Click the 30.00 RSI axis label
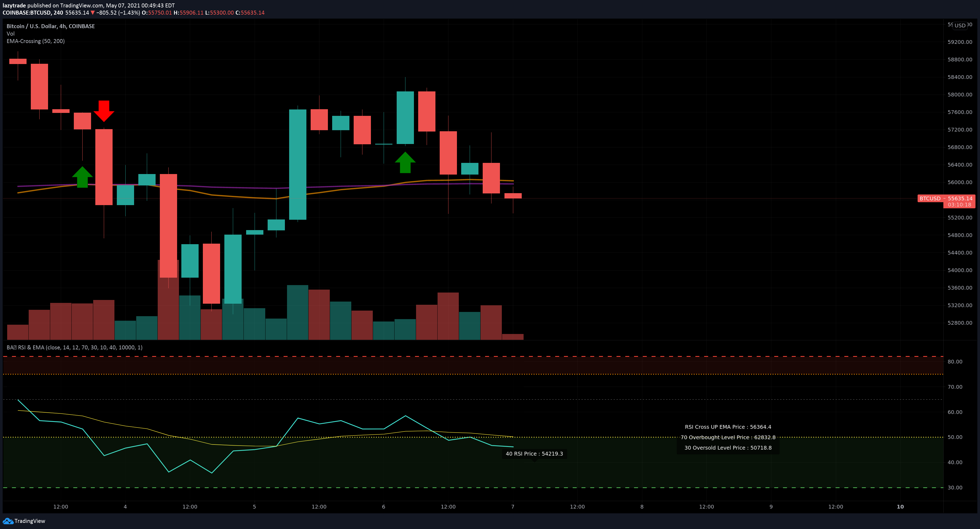 [x=955, y=487]
